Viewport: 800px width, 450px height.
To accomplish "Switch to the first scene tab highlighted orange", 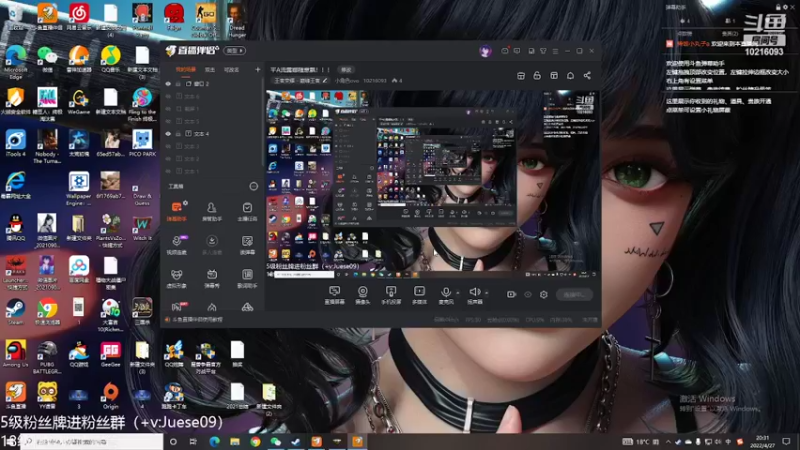I will [x=186, y=69].
